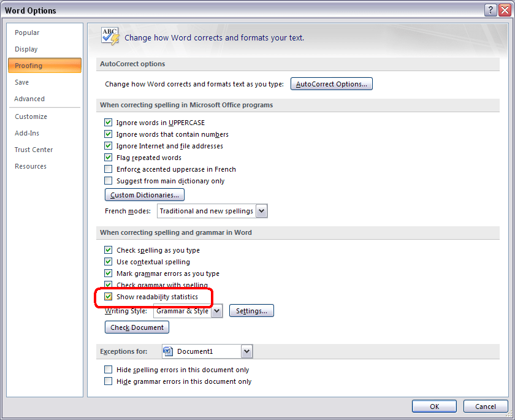The image size is (515, 420).
Task: Close the Word Options dialog
Action: tap(503, 10)
